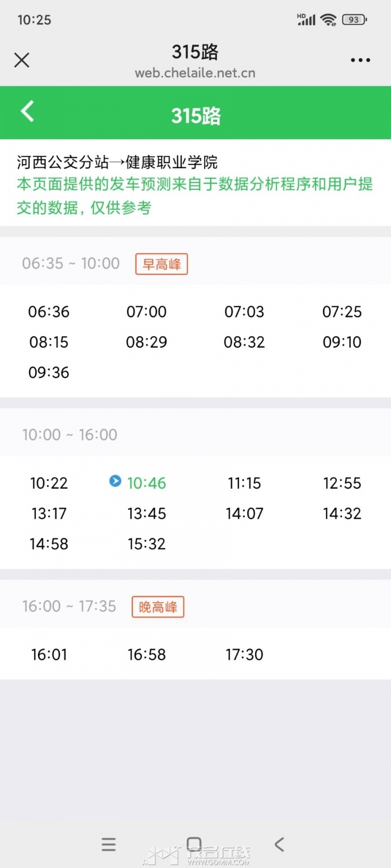
Task: Tap the white back arrow in green header
Action: tap(27, 112)
